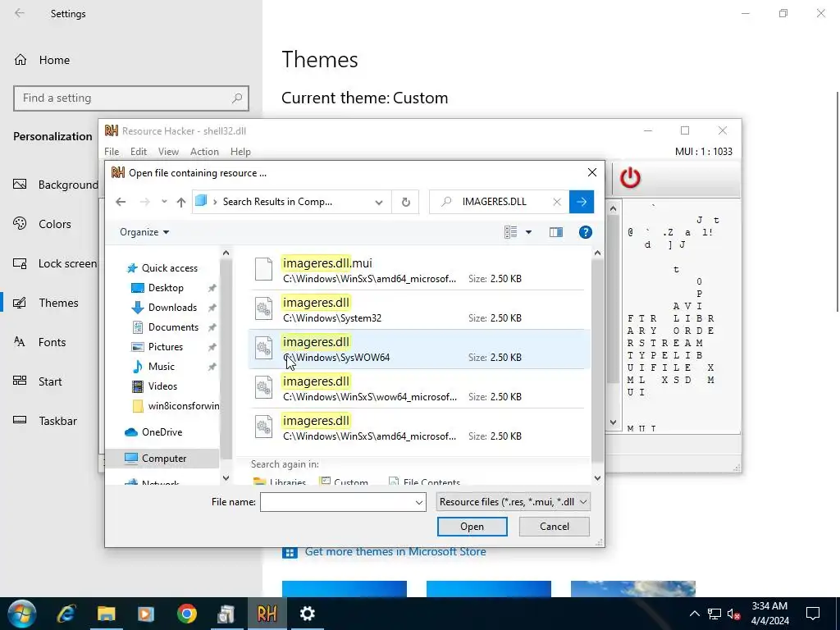
Task: Open the Organize dropdown menu
Action: tap(144, 232)
